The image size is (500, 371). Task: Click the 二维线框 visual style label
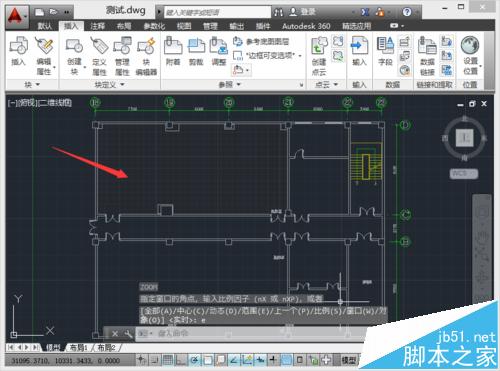point(55,103)
